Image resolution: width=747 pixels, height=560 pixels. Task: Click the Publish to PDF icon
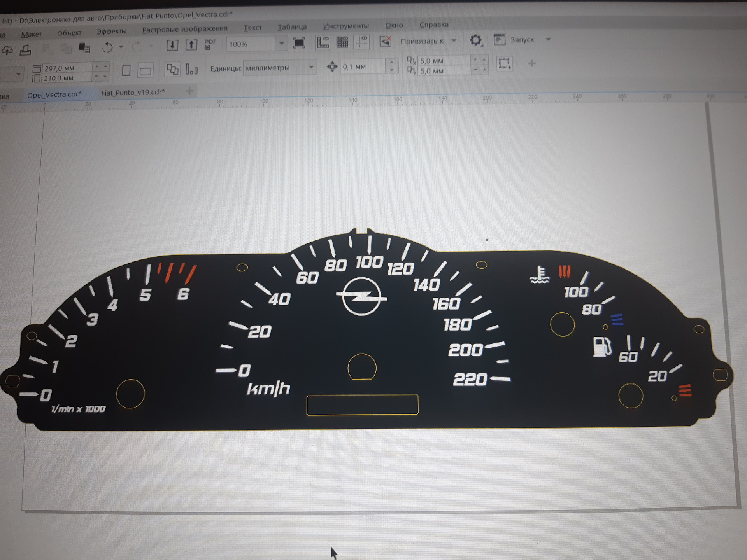tap(210, 44)
